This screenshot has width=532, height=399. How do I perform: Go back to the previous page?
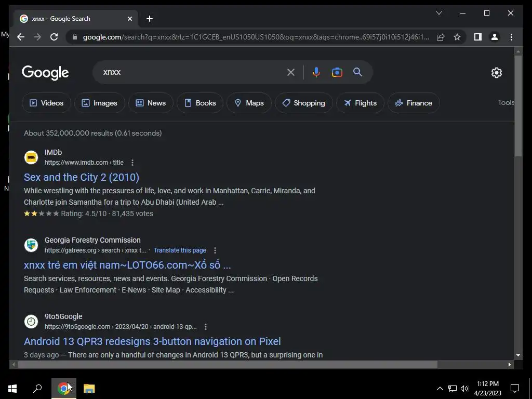coord(21,37)
